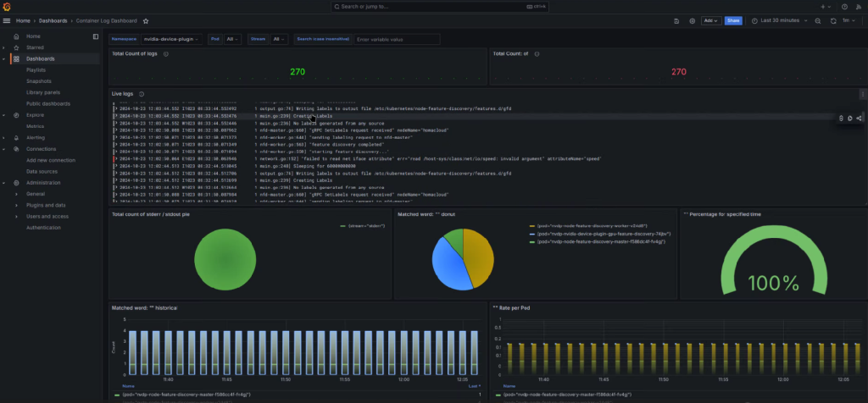The width and height of the screenshot is (868, 403).
Task: Open dashboard settings gear icon
Action: pyautogui.click(x=692, y=20)
